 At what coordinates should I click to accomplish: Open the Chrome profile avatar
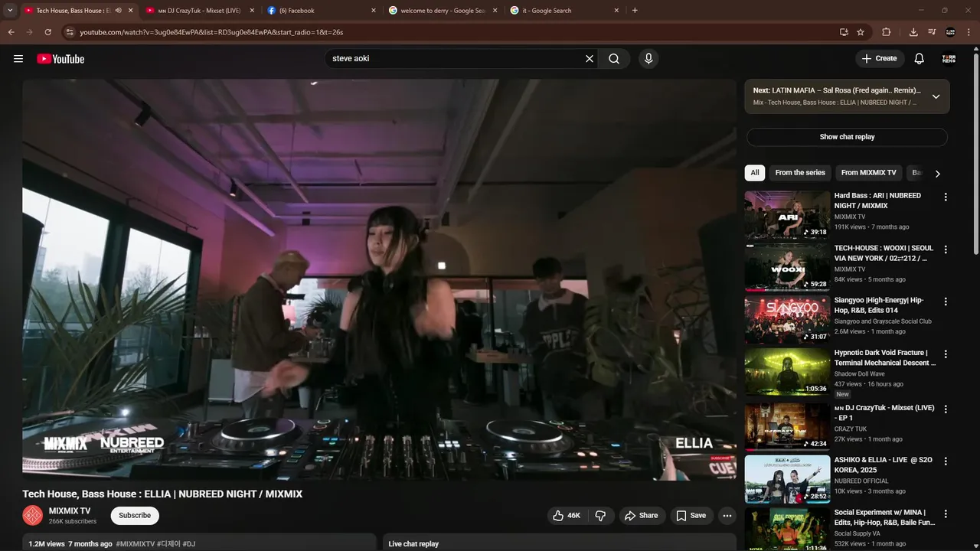(x=950, y=32)
